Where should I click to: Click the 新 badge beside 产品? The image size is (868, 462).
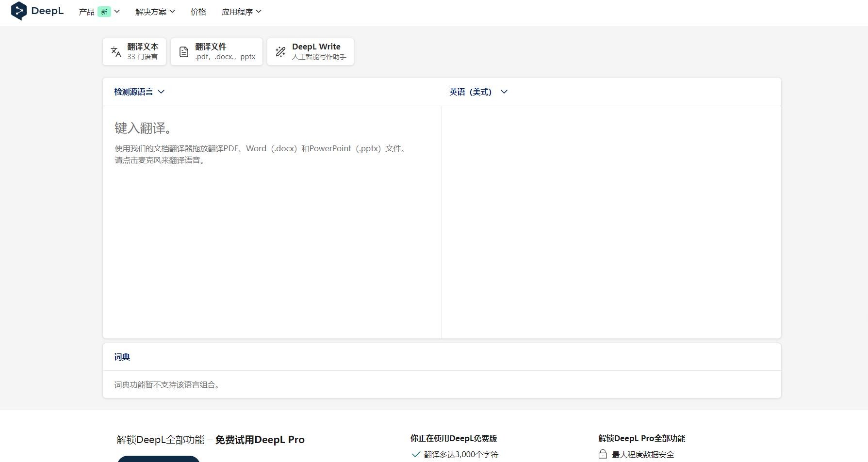(104, 12)
